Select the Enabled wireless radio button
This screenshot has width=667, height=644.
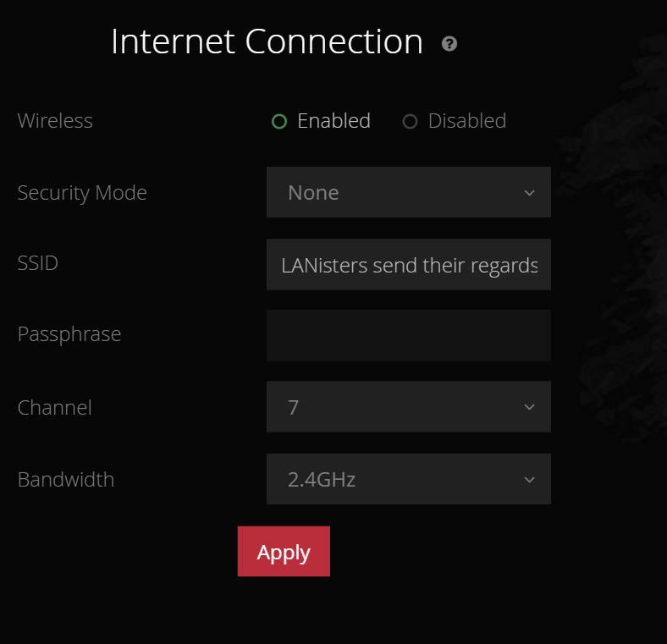279,122
